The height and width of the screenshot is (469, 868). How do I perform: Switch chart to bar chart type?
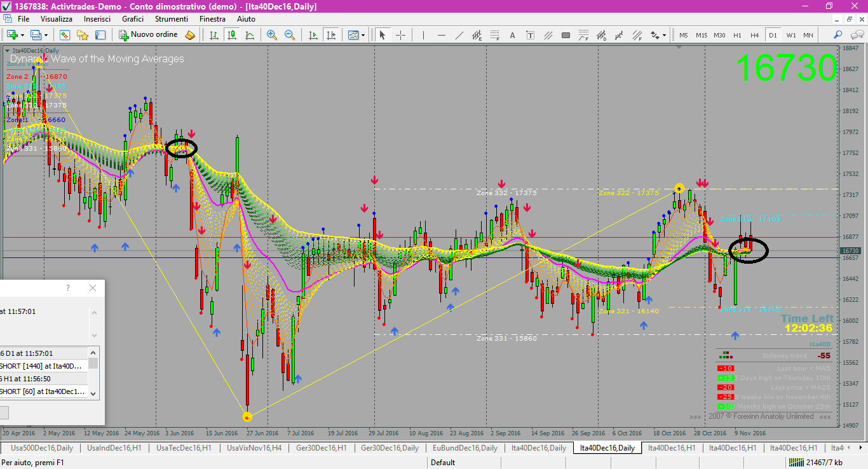(x=214, y=35)
